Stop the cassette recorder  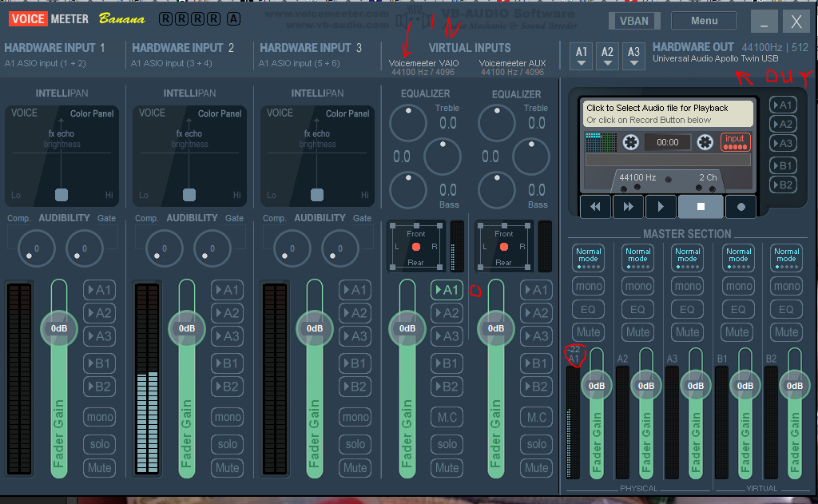click(x=701, y=207)
